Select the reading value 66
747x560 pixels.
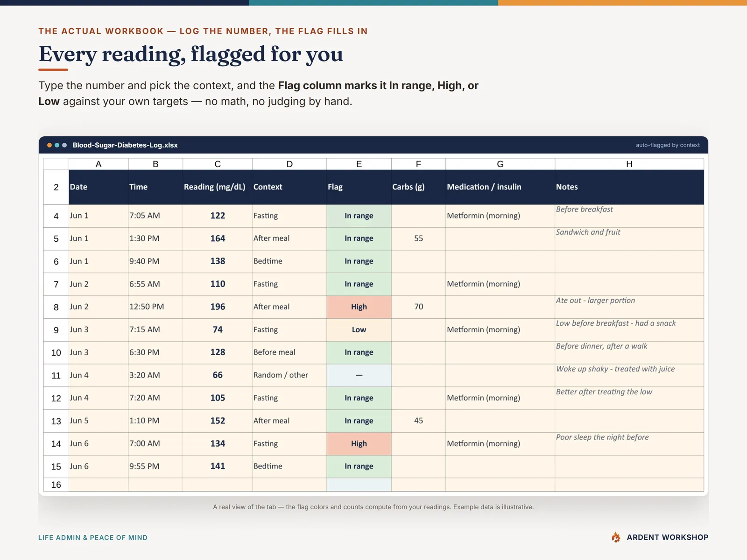tap(218, 375)
